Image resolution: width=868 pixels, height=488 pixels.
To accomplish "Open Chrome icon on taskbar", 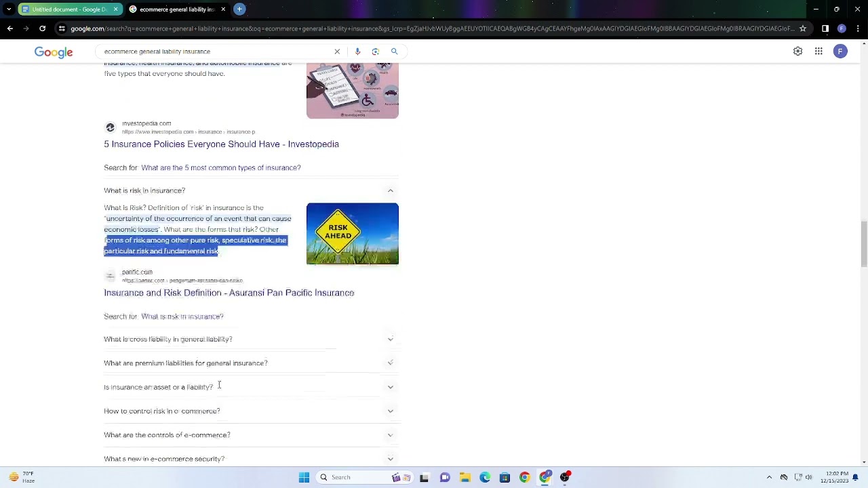I will [x=525, y=477].
